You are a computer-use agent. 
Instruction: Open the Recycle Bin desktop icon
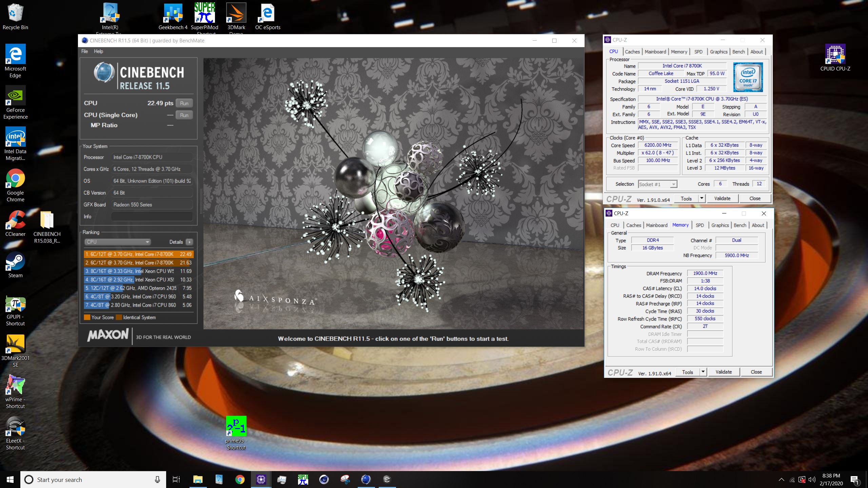pos(15,17)
